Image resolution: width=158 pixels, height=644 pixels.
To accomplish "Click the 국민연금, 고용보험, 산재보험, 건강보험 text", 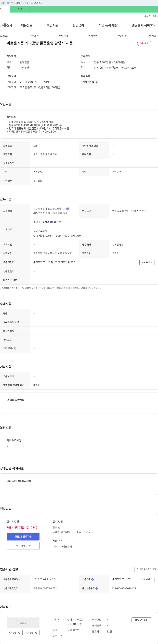I will (x=52, y=253).
